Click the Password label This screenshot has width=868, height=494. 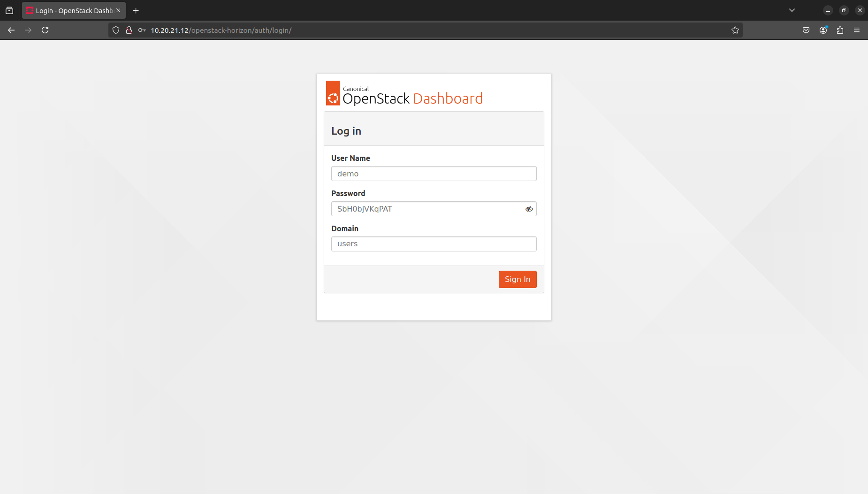[x=348, y=193]
